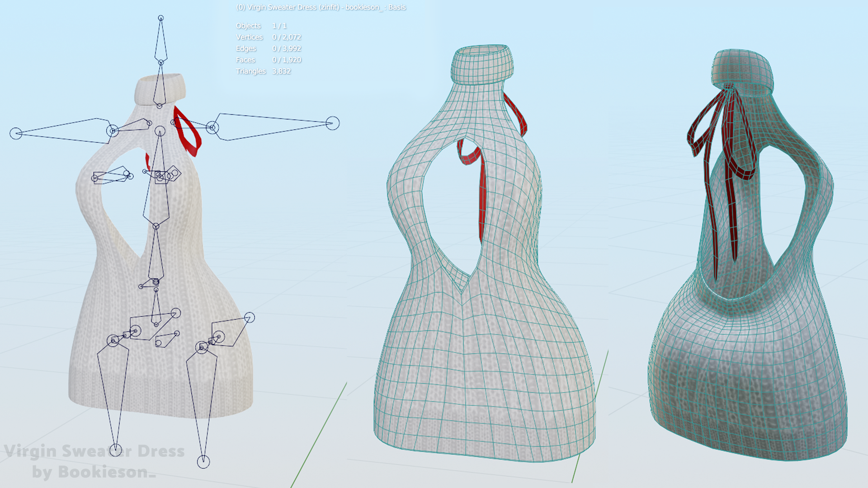Click the "Objects" statistics label
The image size is (868, 488).
[x=248, y=26]
